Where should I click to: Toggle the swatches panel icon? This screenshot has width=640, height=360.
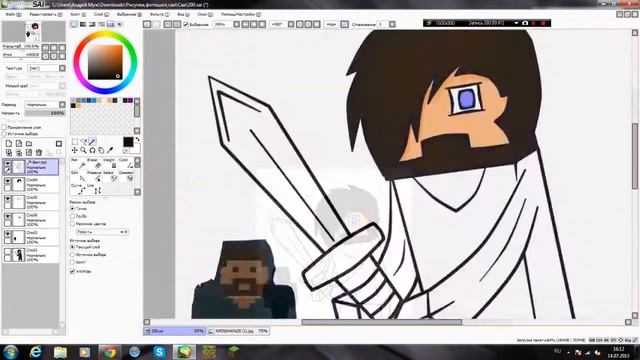click(111, 24)
